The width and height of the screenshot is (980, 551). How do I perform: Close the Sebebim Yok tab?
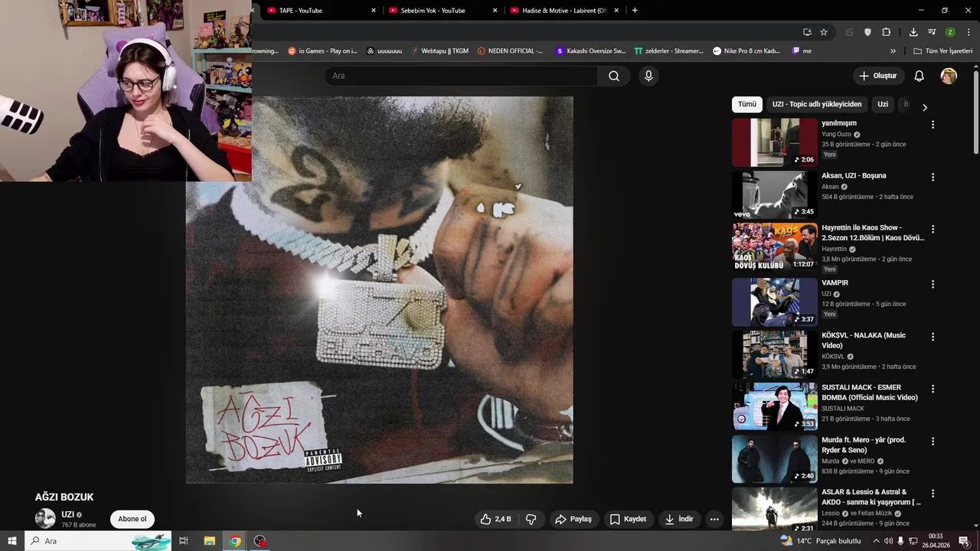[495, 11]
